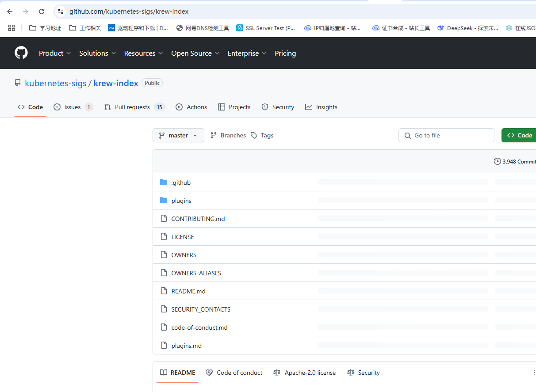Open the plugins folder link
Screen dimensions: 536x392
tap(181, 201)
